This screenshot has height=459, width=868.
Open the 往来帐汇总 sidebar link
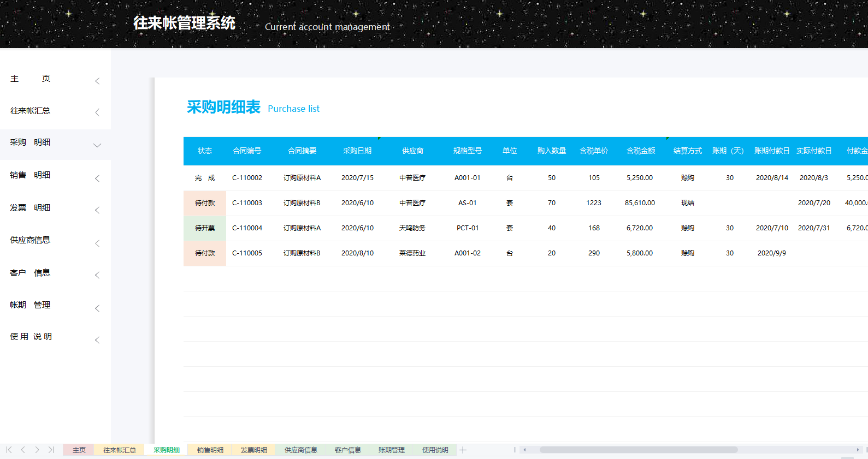[31, 111]
